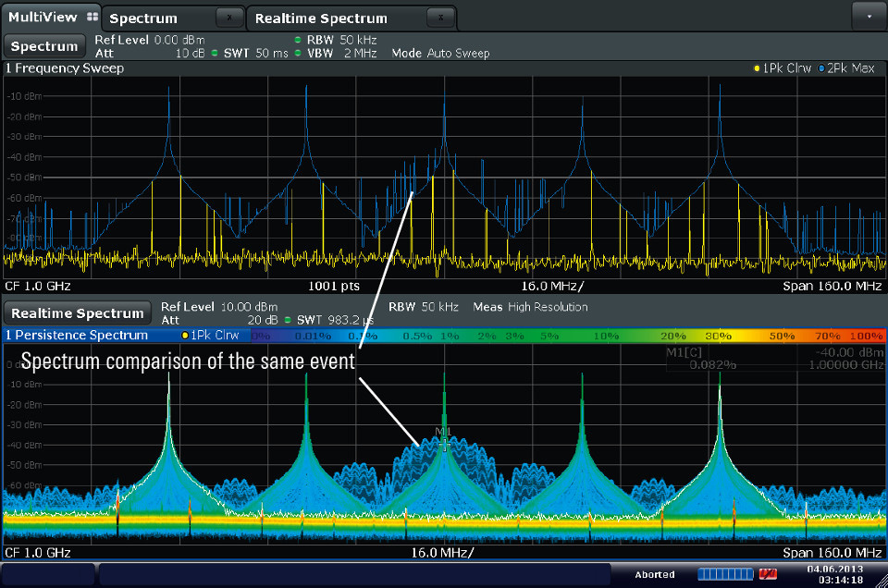Close the Realtime Spectrum tab

click(x=442, y=18)
